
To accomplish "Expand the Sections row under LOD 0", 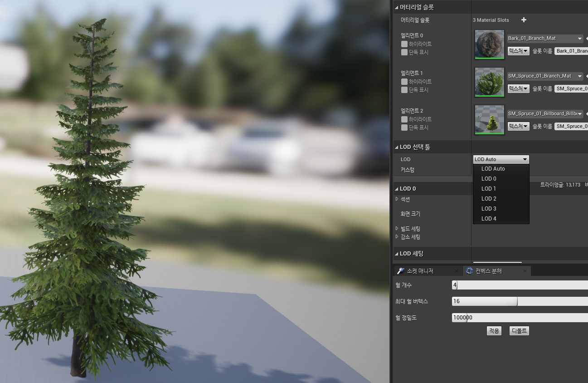I will tap(397, 199).
